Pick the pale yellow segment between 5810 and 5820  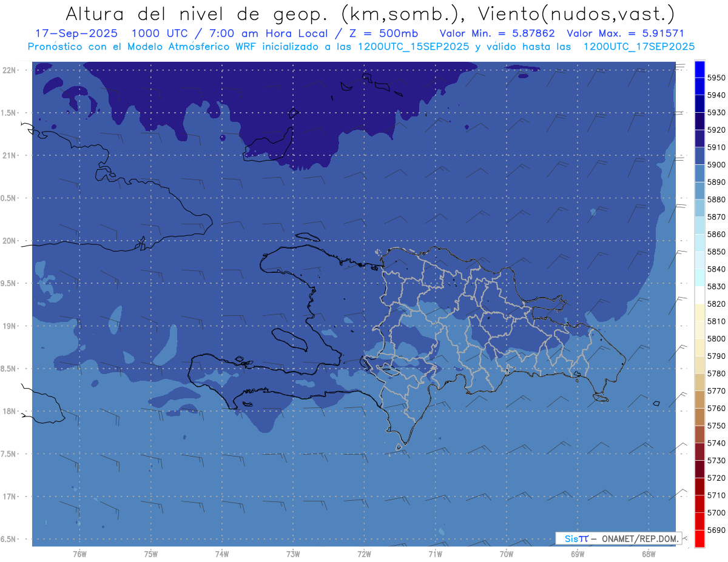point(699,312)
